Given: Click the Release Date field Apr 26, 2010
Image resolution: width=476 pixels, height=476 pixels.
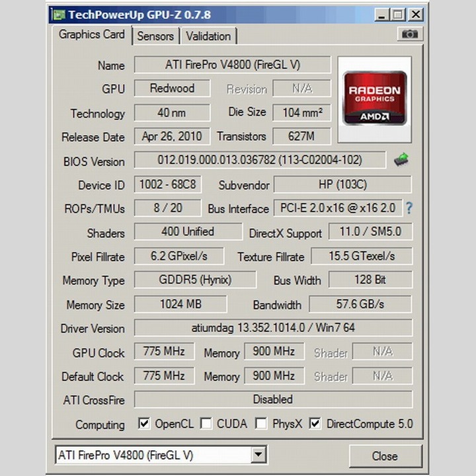Looking at the screenshot, I should (x=172, y=136).
